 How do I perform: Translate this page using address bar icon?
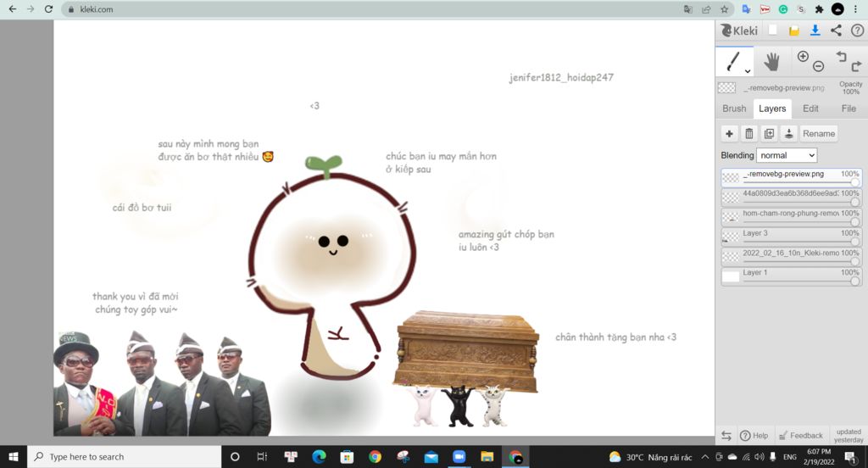tap(688, 9)
